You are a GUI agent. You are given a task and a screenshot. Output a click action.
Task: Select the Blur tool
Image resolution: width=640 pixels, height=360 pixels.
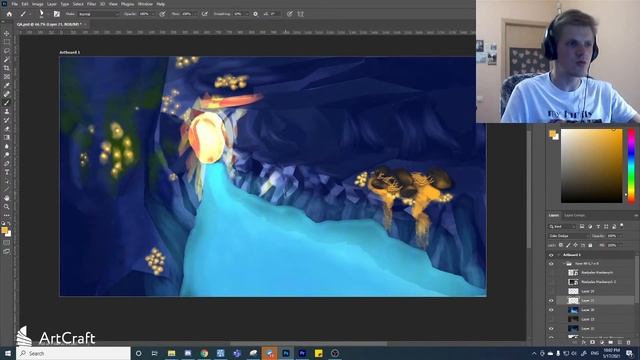point(7,146)
